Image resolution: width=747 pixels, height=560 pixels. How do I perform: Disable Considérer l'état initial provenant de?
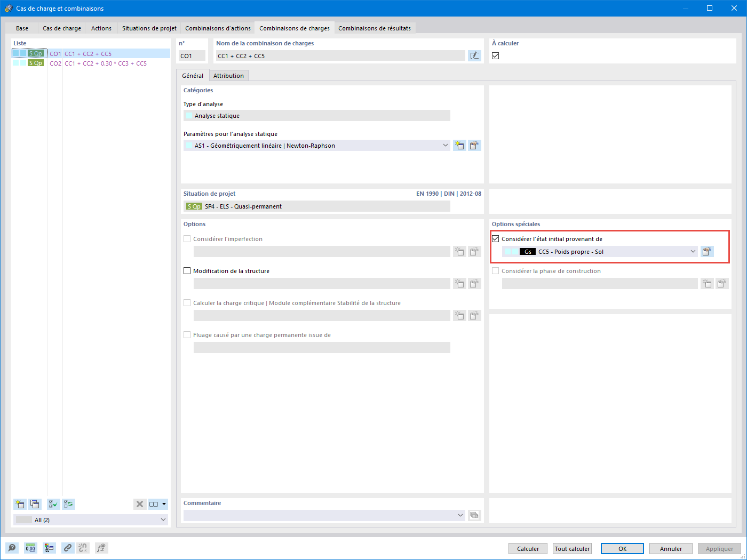pos(496,239)
